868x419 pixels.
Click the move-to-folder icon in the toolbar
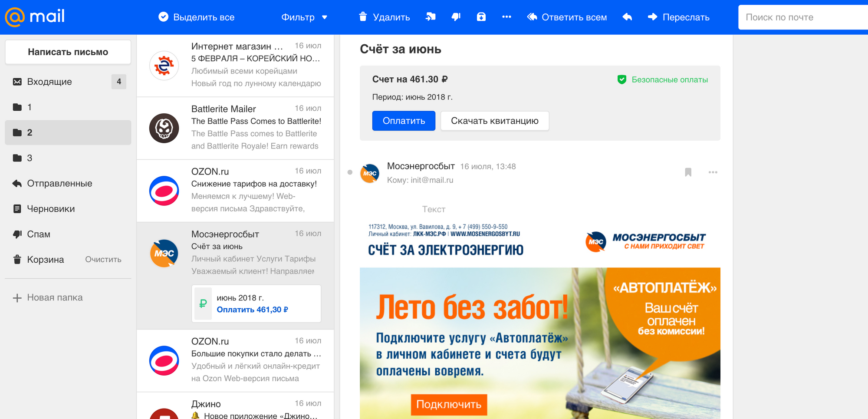[431, 17]
